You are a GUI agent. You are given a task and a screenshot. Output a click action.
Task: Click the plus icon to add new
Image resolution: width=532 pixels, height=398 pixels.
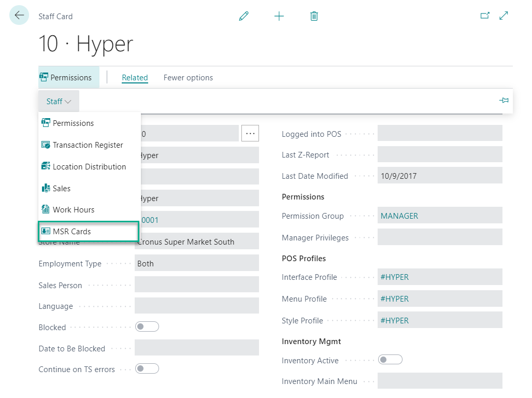pyautogui.click(x=279, y=16)
